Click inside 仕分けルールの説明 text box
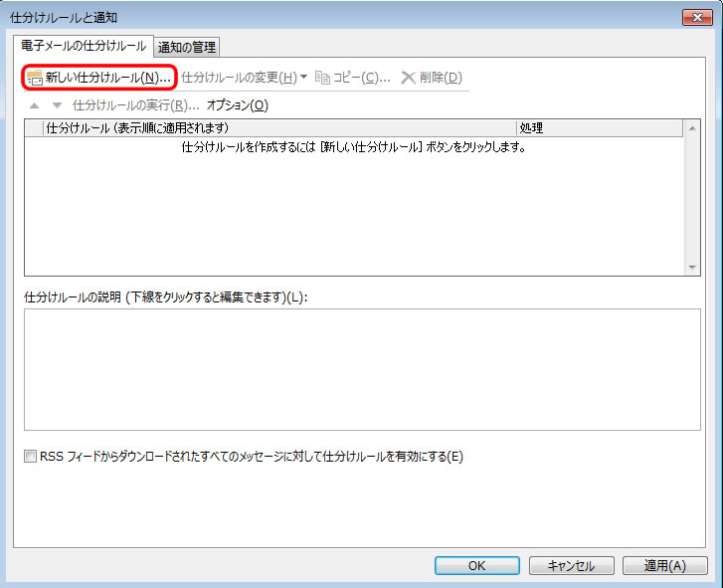Viewport: 723px width, 588px height. (362, 369)
